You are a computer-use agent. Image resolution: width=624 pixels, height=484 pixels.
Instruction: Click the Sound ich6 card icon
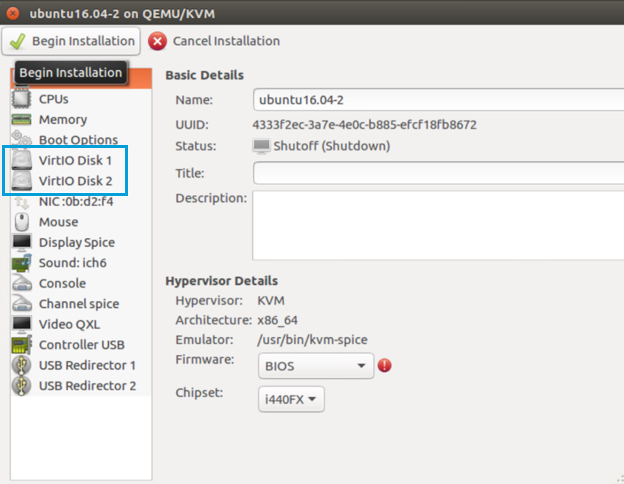21,263
